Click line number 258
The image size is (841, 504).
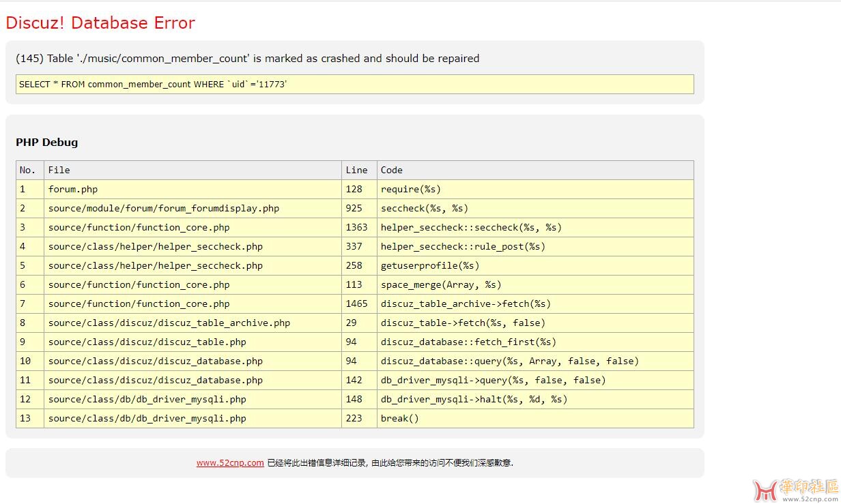tap(360, 265)
